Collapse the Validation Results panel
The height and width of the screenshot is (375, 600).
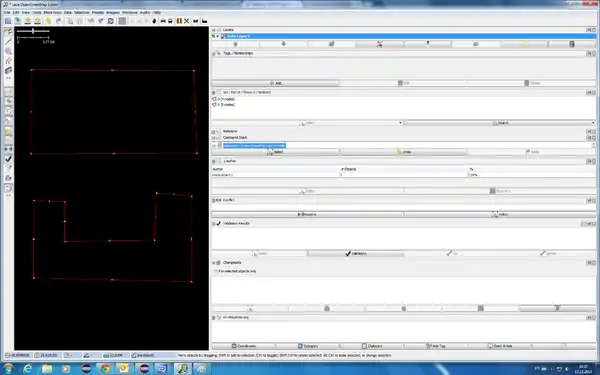click(214, 223)
